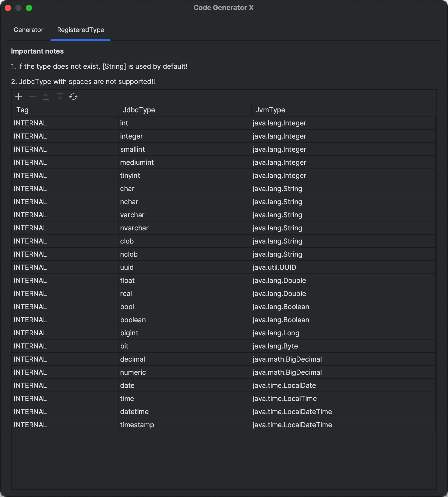Select the 'int' JdbcType cell
This screenshot has height=497, width=448.
tap(185, 123)
